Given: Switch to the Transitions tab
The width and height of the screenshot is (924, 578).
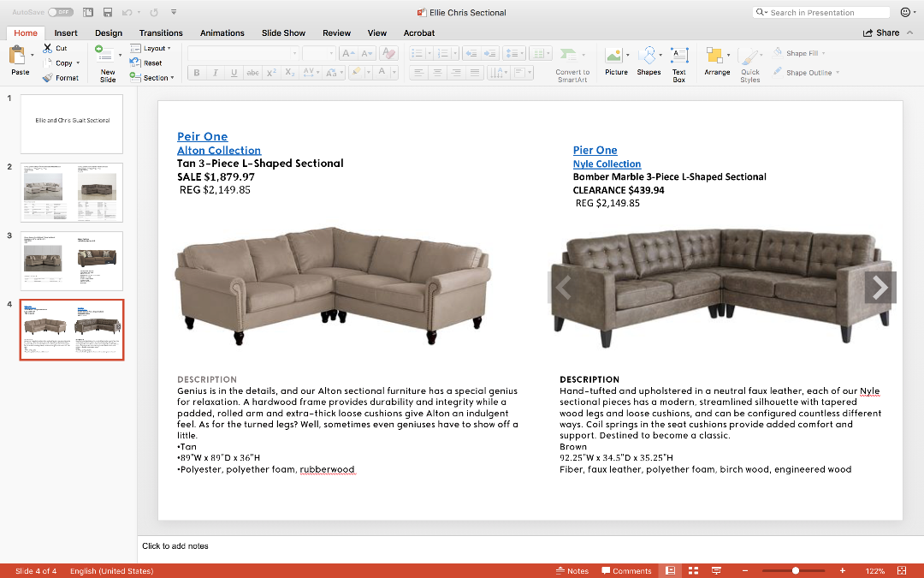Looking at the screenshot, I should [161, 33].
